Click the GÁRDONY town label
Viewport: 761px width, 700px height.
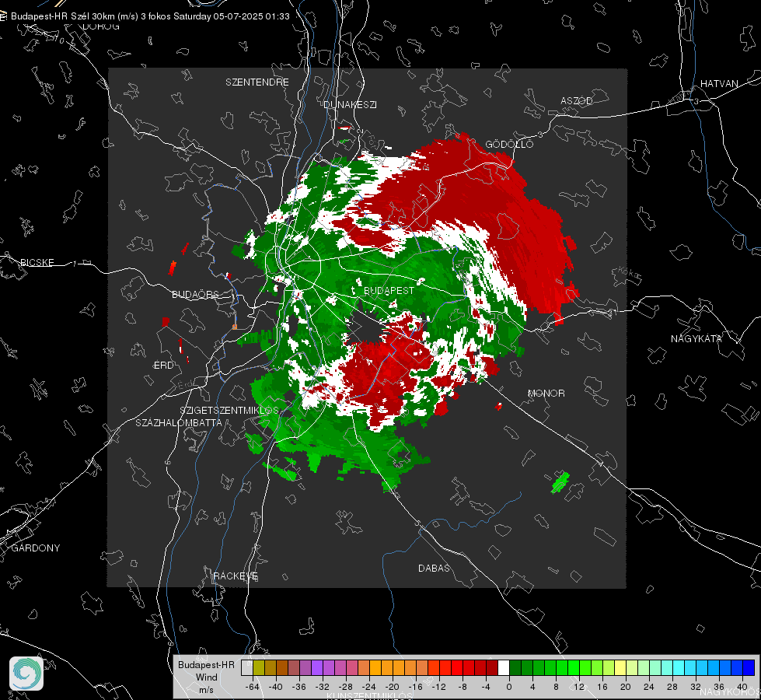[36, 548]
